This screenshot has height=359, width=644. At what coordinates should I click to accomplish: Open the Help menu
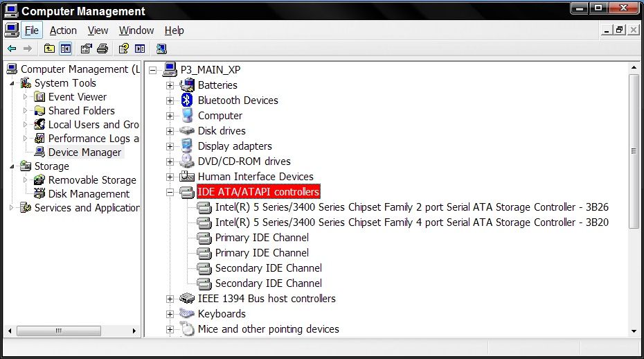click(174, 30)
